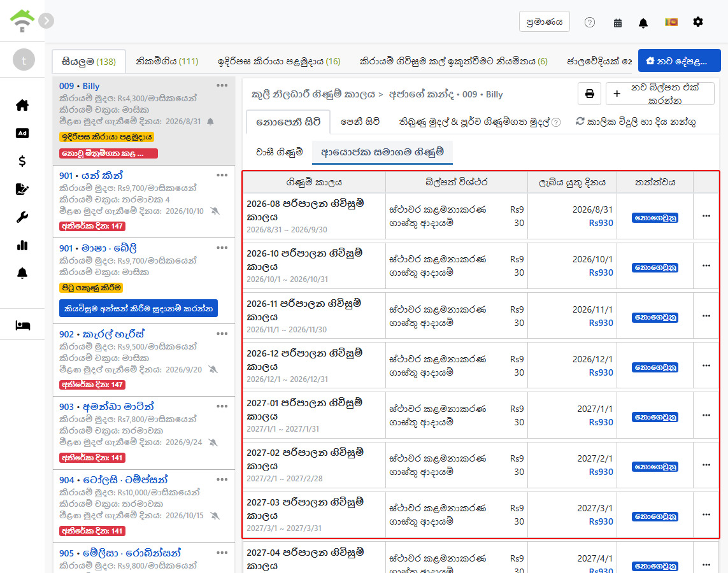Toggle muted bell on 903 card
The image size is (728, 573).
tap(213, 442)
